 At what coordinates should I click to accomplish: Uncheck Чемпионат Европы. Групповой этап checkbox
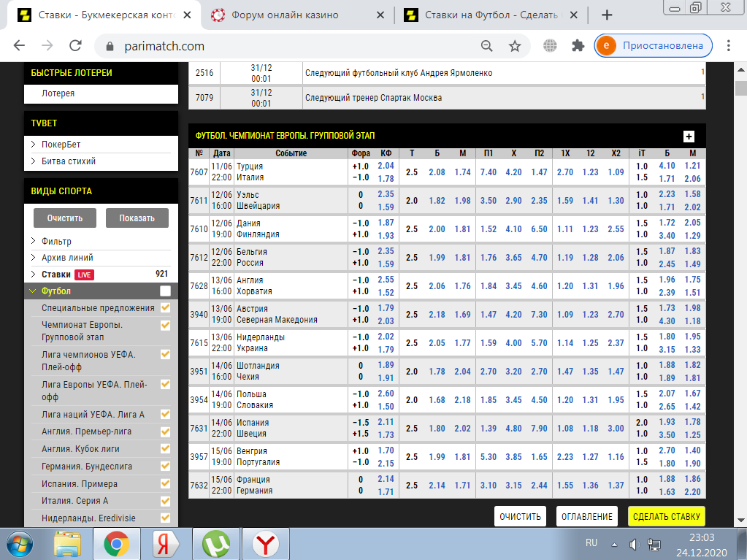coord(165,325)
